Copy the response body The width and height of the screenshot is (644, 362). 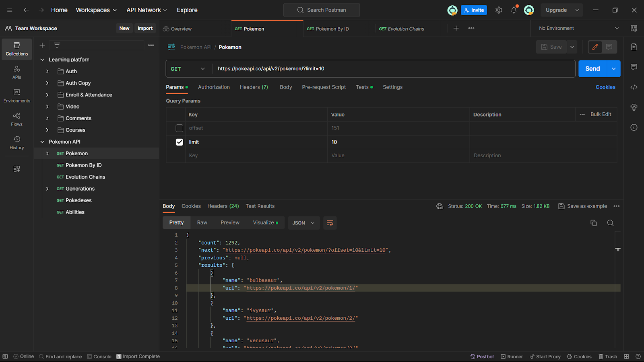(x=594, y=223)
